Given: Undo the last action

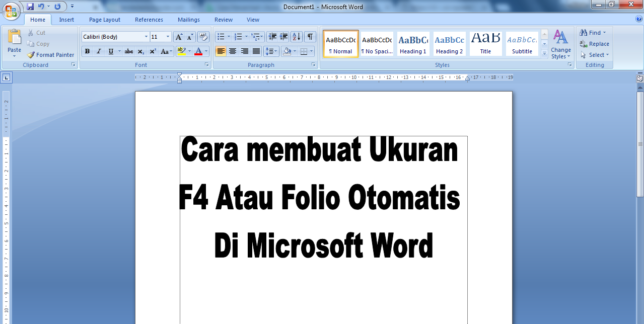Looking at the screenshot, I should point(41,7).
